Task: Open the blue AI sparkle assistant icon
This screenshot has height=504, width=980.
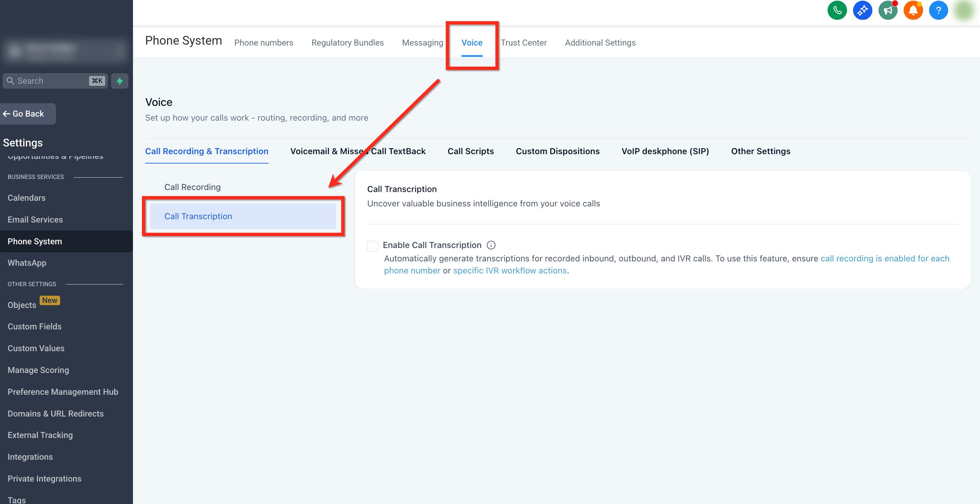Action: 862,10
